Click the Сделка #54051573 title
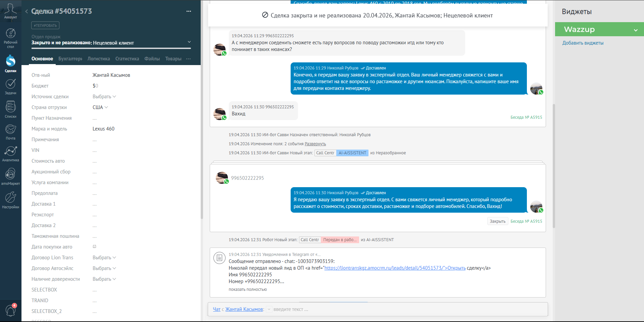Viewport: 644px width, 322px height. coord(61,11)
